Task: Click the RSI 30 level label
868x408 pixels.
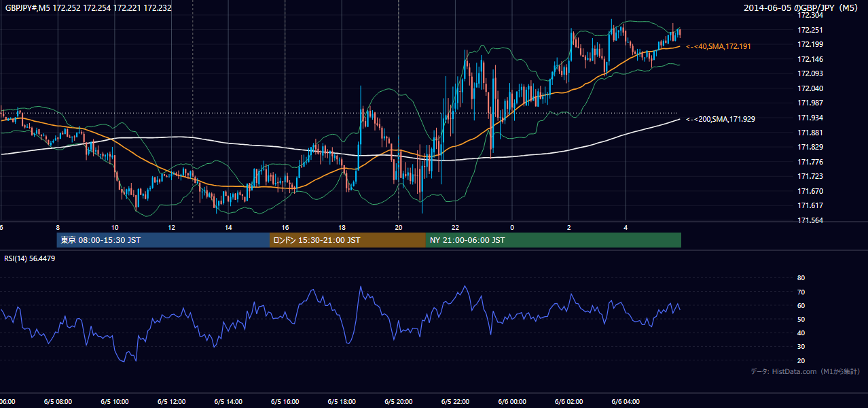Action: (801, 347)
